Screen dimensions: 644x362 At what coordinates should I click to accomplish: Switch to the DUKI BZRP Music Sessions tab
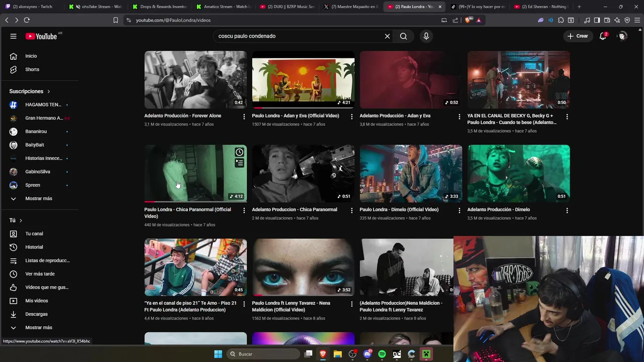286,7
